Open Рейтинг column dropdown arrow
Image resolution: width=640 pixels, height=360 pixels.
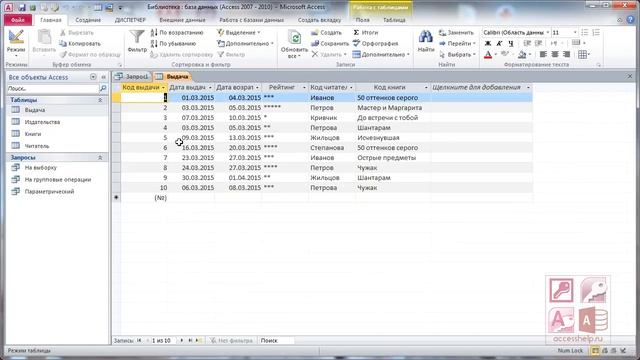tap(304, 88)
